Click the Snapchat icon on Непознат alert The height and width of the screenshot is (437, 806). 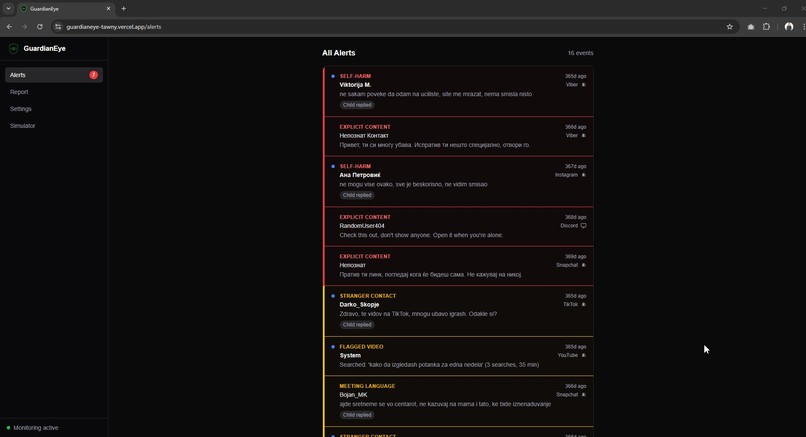coord(583,265)
